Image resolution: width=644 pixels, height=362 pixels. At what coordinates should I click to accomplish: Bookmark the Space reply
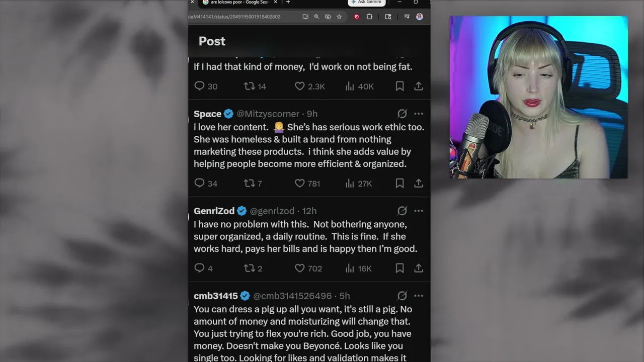click(x=399, y=184)
